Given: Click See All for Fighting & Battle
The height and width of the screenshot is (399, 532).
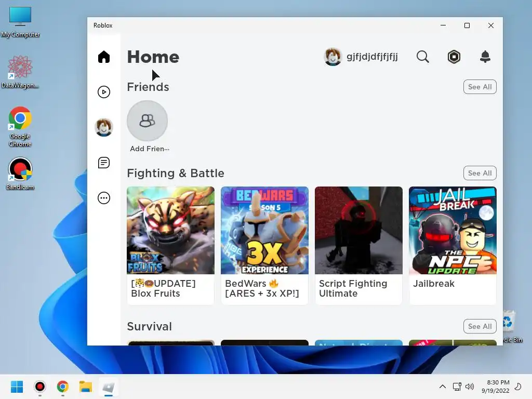Looking at the screenshot, I should point(480,173).
